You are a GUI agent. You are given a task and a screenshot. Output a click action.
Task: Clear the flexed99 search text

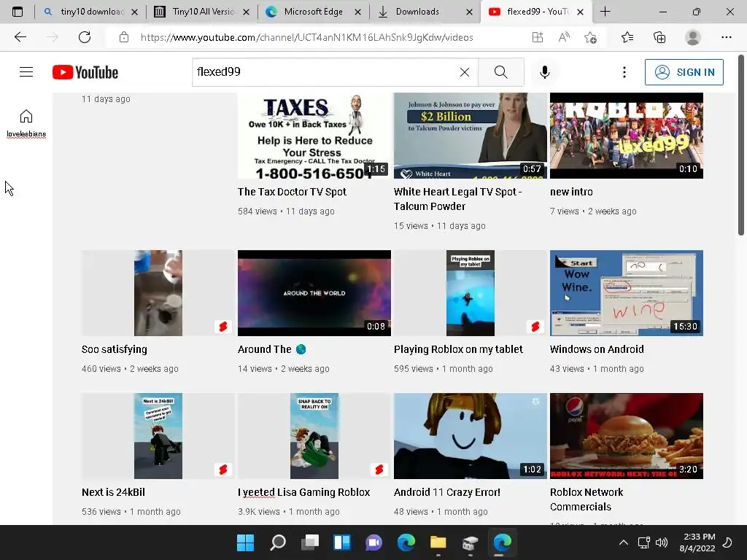(x=465, y=72)
